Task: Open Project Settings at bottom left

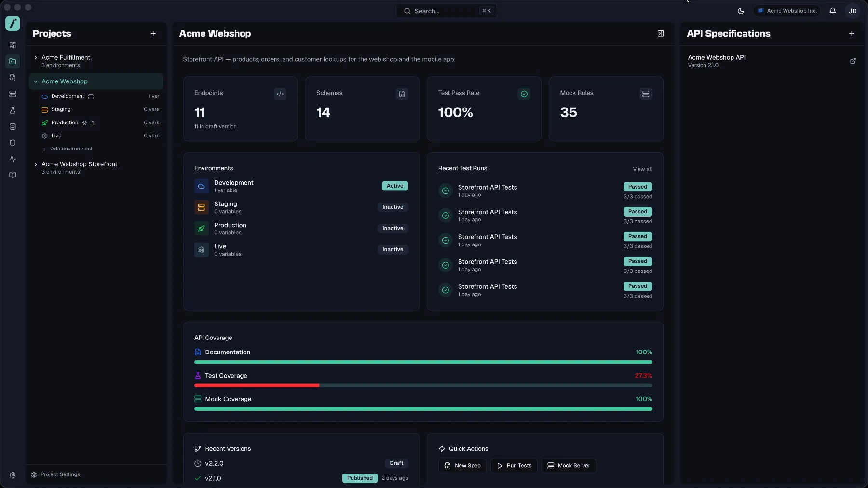Action: [x=56, y=474]
